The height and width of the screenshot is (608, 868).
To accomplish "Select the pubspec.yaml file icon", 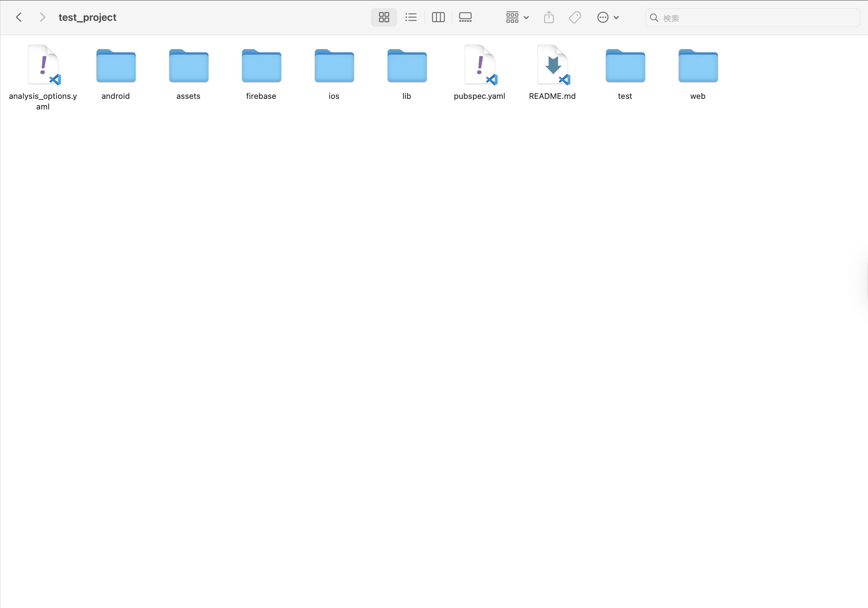I will tap(480, 65).
